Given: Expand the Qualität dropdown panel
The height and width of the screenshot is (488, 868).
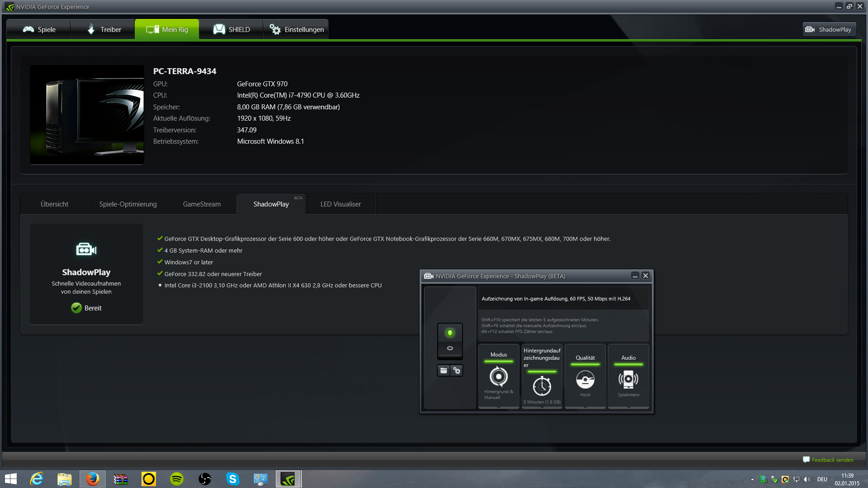Looking at the screenshot, I should [585, 376].
